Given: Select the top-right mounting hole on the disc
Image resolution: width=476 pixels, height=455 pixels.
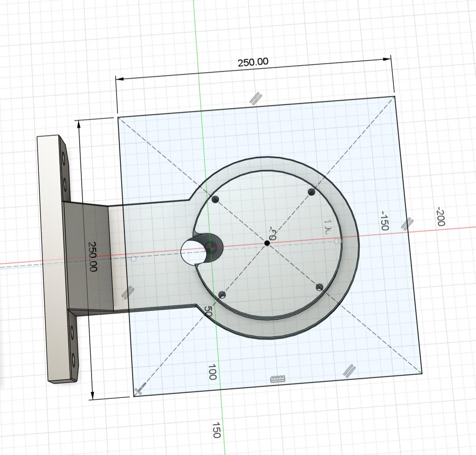Looking at the screenshot, I should (312, 192).
